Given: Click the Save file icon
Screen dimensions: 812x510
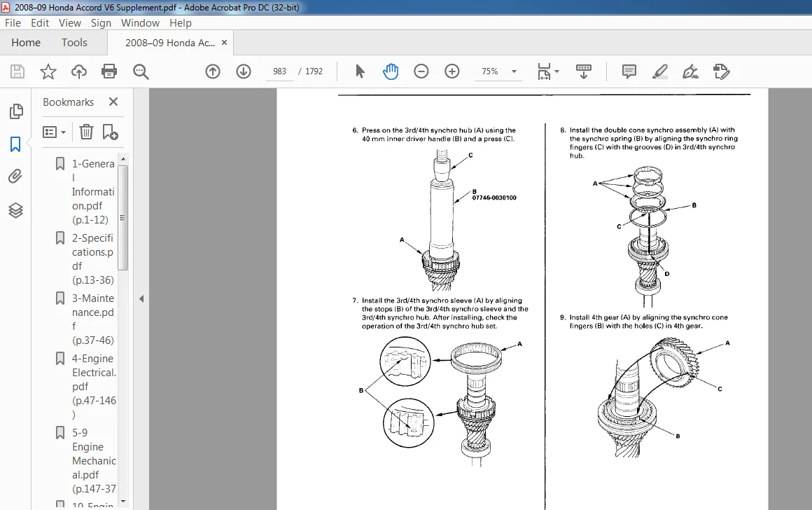Looking at the screenshot, I should (x=17, y=71).
